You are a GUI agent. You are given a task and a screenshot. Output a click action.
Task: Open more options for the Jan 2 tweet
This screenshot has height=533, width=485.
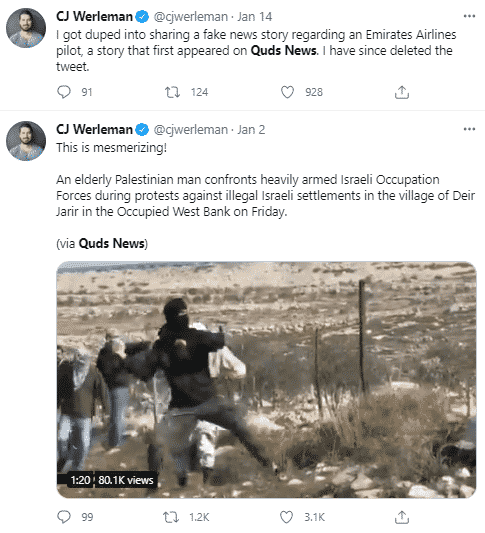[x=469, y=129]
